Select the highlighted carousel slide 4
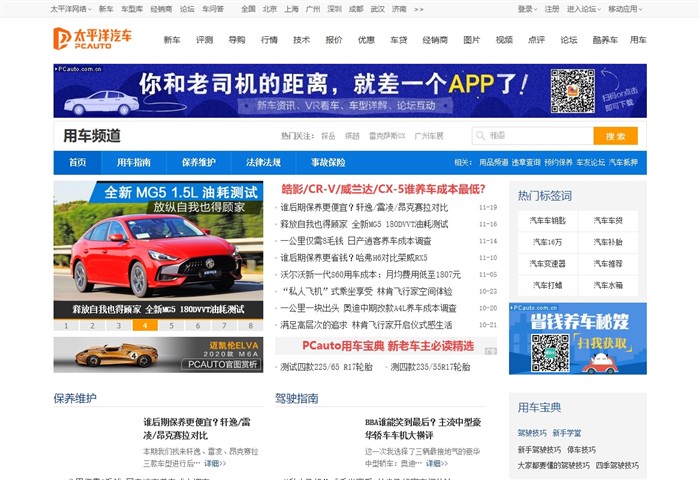The image size is (700, 480). click(x=145, y=326)
